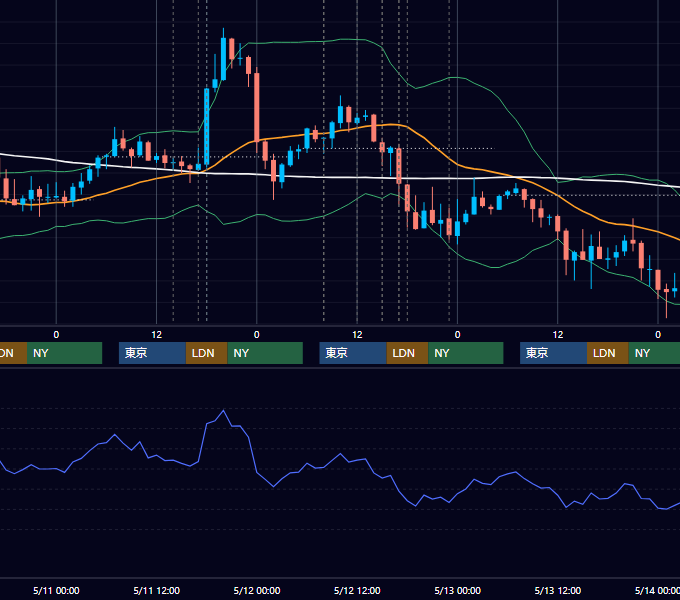Click hour label 12 above 5/12 LDN block
680x600 pixels.
[357, 335]
